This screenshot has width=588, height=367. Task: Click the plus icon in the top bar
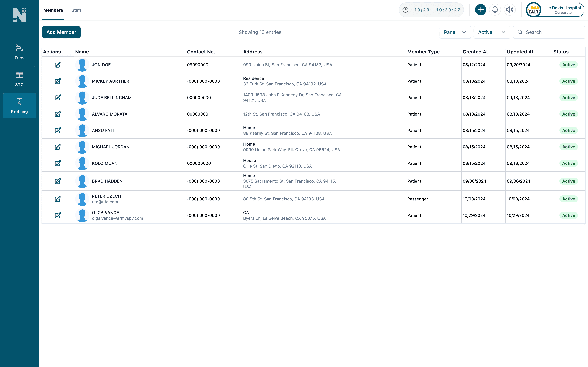point(481,10)
